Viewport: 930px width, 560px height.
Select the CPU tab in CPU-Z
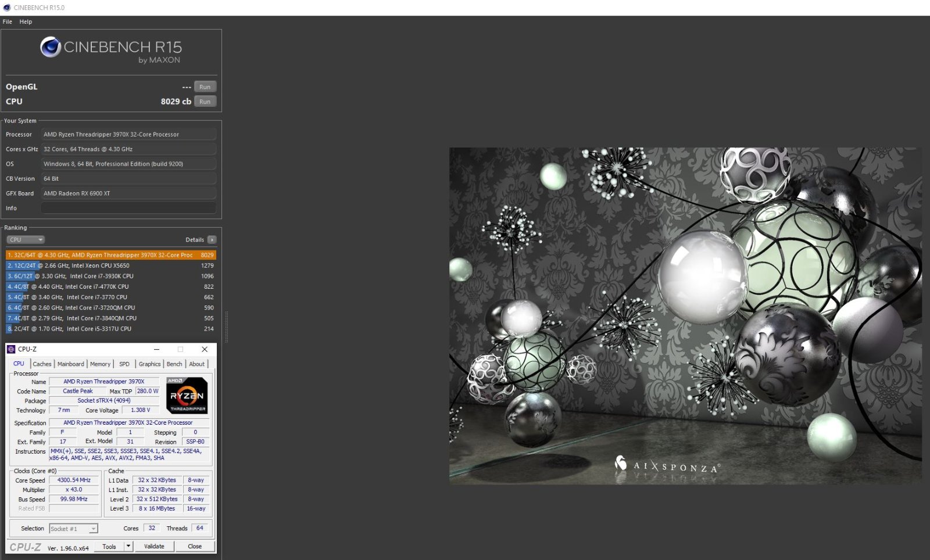point(19,364)
